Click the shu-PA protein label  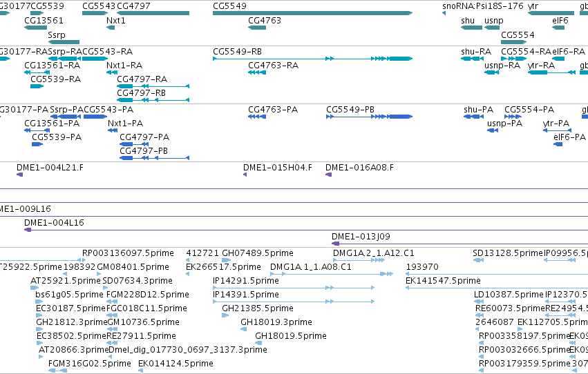click(479, 109)
